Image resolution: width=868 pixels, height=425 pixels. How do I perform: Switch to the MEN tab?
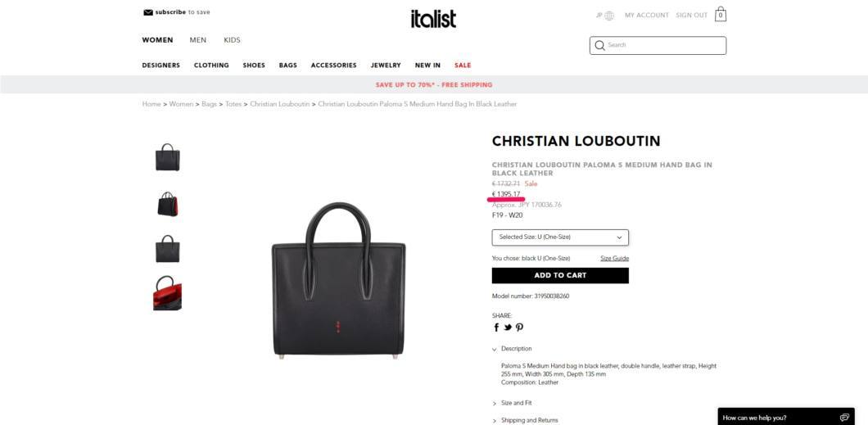pos(197,40)
